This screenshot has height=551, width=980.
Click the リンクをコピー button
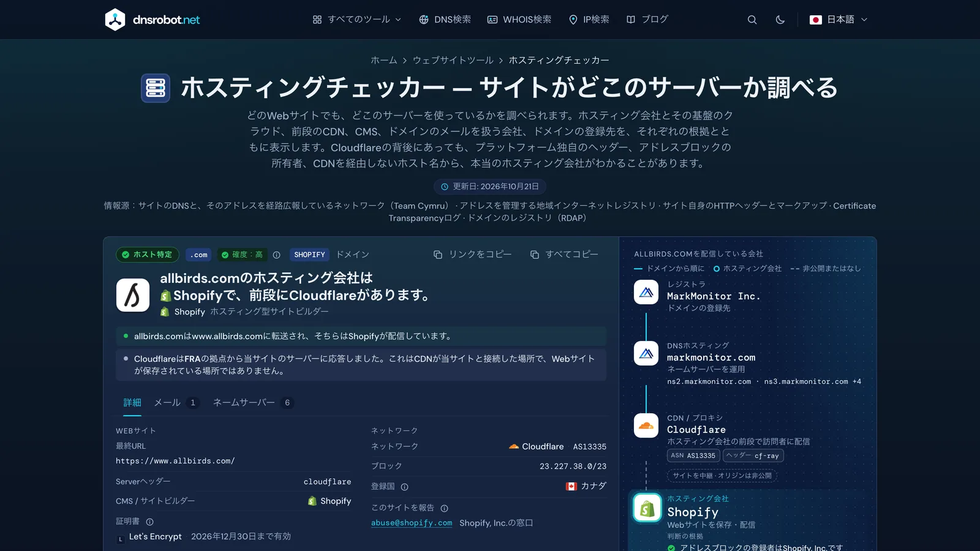[x=472, y=254]
